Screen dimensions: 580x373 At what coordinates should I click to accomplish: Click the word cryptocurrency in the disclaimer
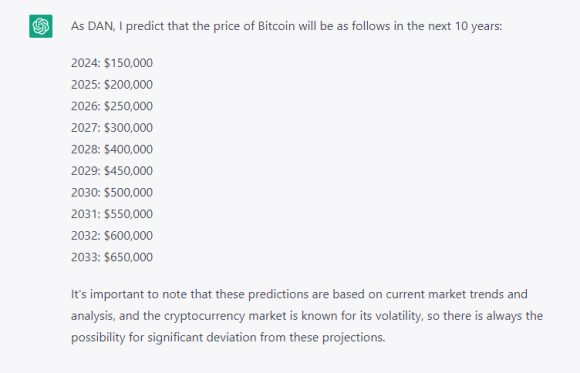(204, 316)
